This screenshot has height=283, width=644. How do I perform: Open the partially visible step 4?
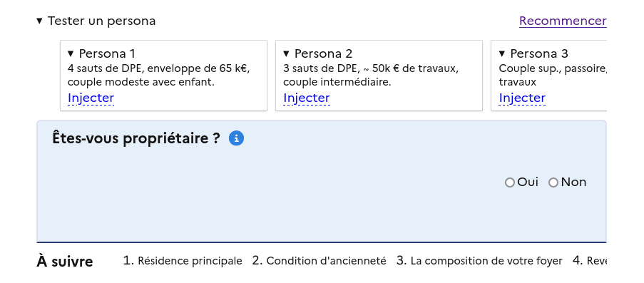tap(589, 260)
